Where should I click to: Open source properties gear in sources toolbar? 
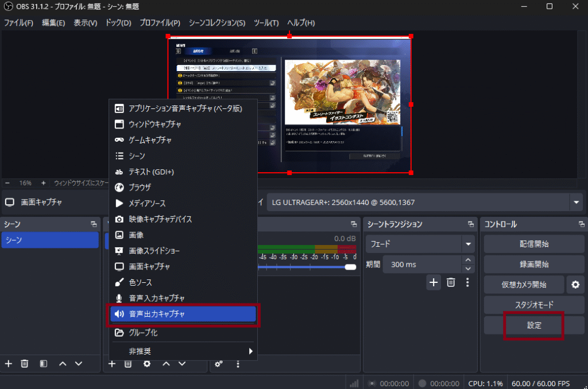tap(147, 364)
